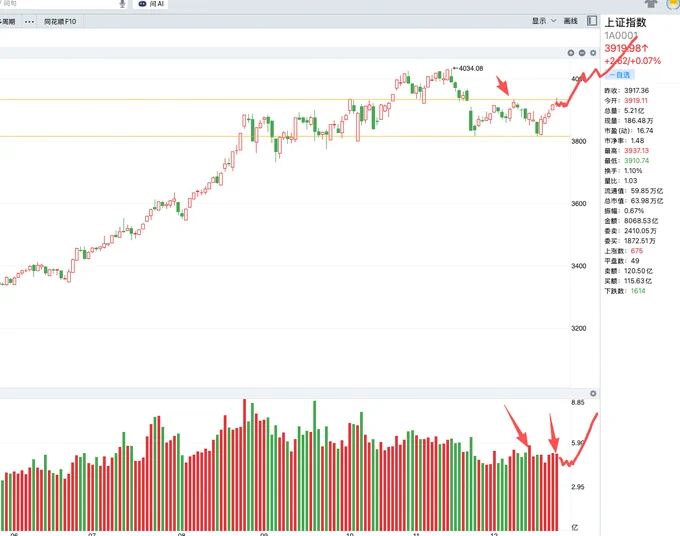Click the 最低 3910.74 row

[x=627, y=160]
